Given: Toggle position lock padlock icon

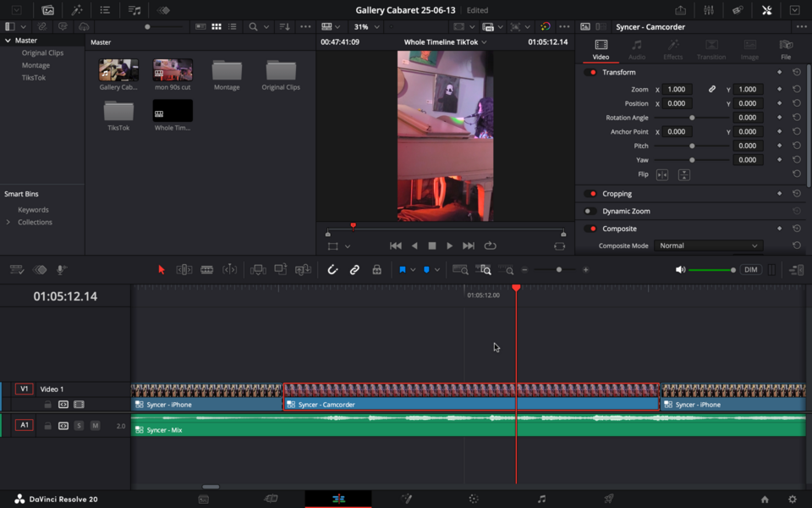Looking at the screenshot, I should point(377,269).
